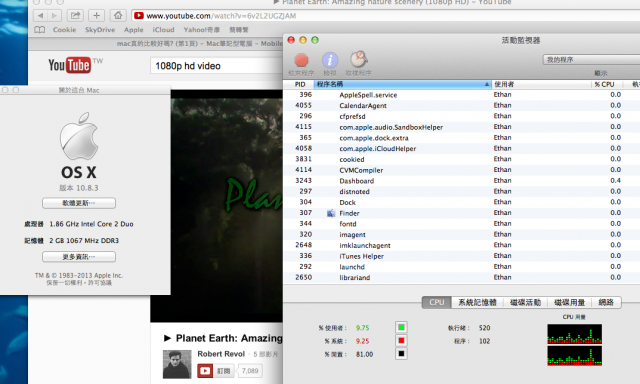Open a new tab with plus button
The width and height of the screenshot is (640, 384).
click(x=96, y=16)
